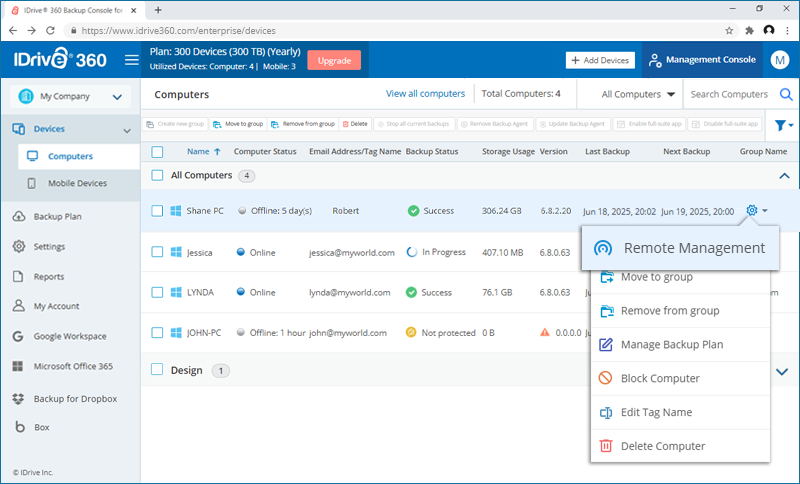800x484 pixels.
Task: Click toolbar Remove from group button
Action: pyautogui.click(x=303, y=124)
